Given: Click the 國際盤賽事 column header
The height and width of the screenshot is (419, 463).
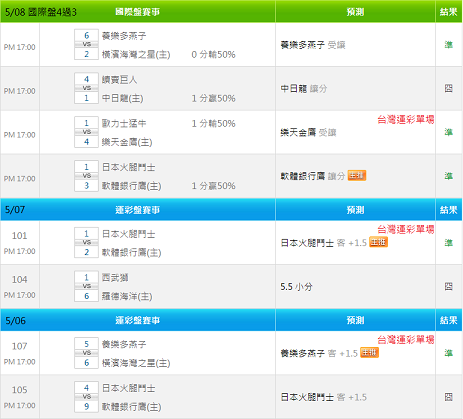Looking at the screenshot, I should (x=137, y=12).
